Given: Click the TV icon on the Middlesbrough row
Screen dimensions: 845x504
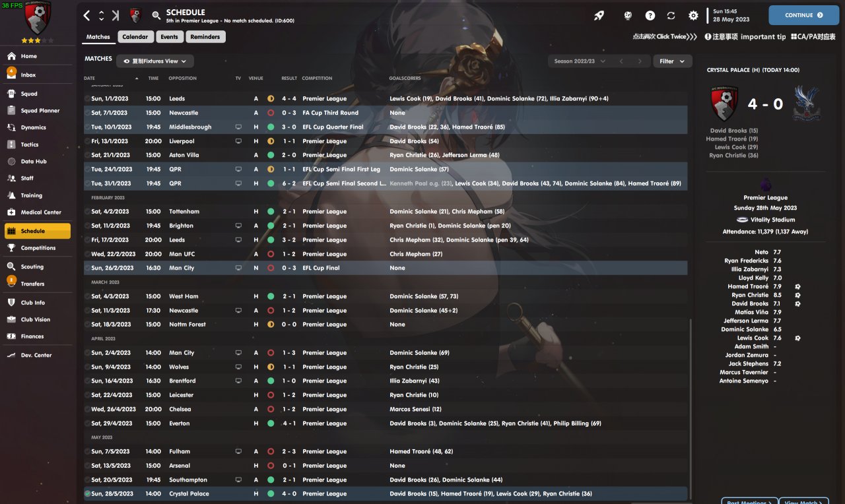Looking at the screenshot, I should 238,127.
